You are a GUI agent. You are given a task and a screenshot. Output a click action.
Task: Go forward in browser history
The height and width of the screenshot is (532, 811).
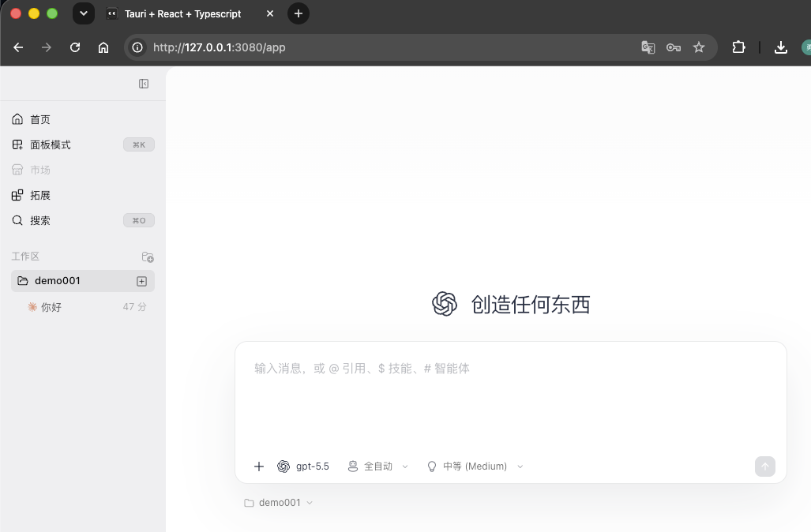pyautogui.click(x=47, y=47)
